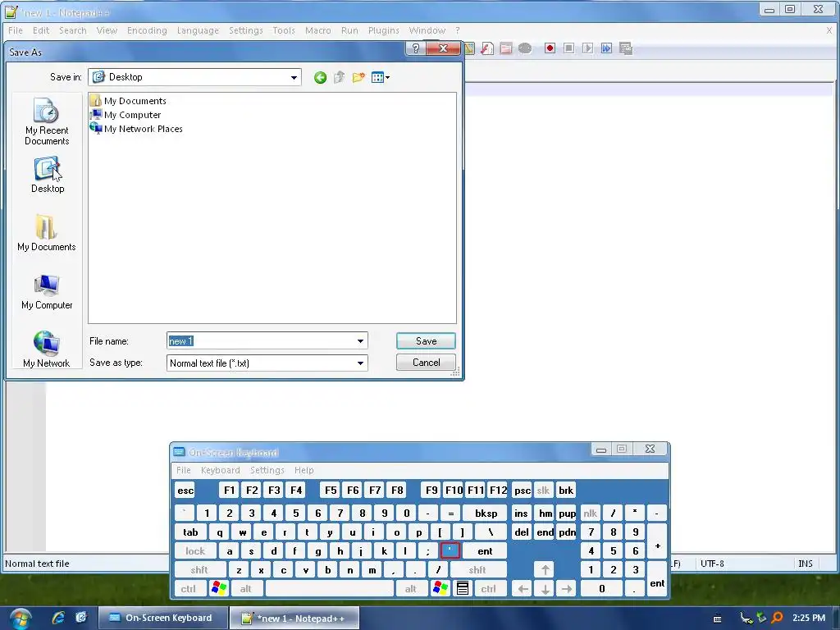Click the down arrow key
This screenshot has width=840, height=630.
pyautogui.click(x=545, y=589)
